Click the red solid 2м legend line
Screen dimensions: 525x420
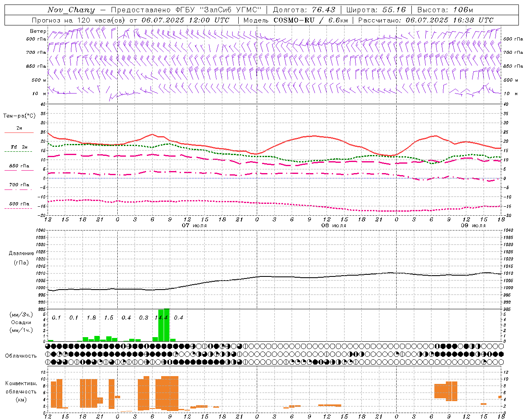tap(19, 132)
